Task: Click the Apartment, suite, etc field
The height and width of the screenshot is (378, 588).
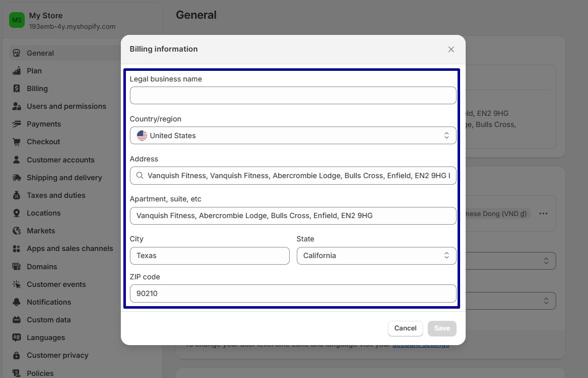Action: tap(293, 216)
